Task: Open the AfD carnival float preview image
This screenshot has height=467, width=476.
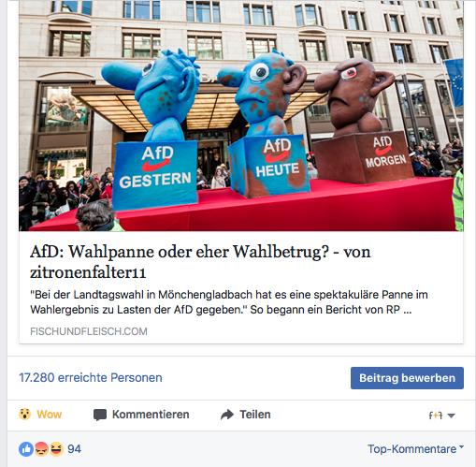Action: [241, 115]
